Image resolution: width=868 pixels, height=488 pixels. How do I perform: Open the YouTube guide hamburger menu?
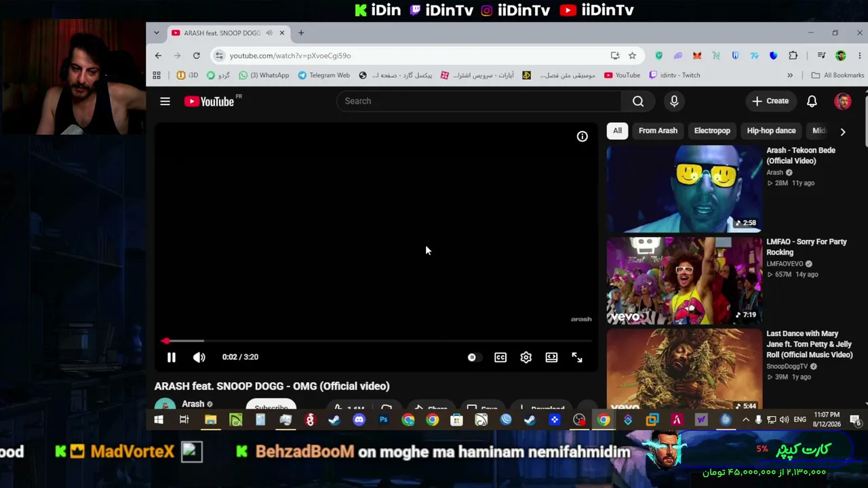165,102
